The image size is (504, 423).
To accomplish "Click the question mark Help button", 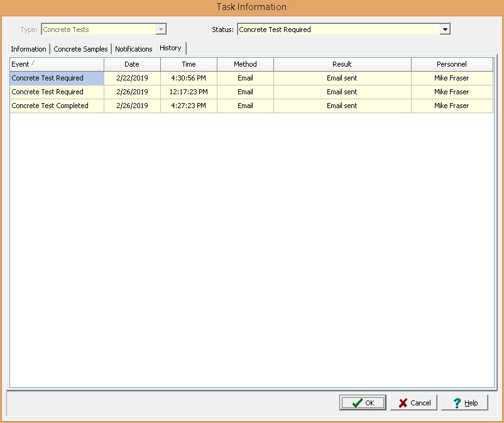I will click(464, 403).
